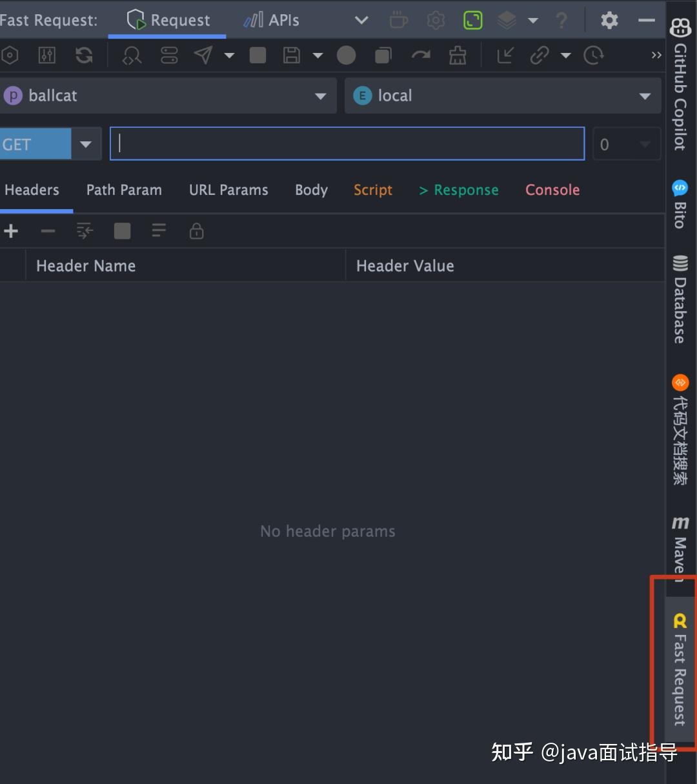Expand the chevron dropdown beside APIs tab

361,21
